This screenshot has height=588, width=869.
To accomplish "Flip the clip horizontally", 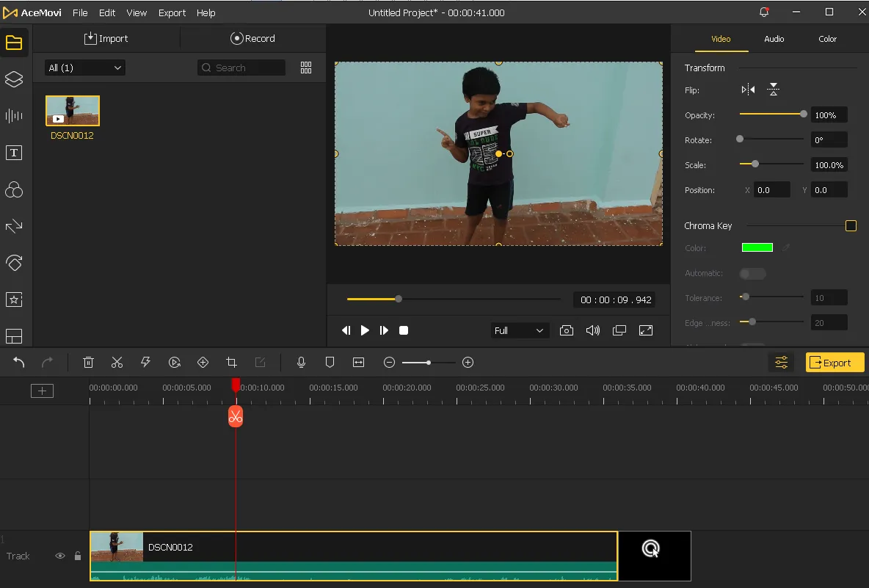I will point(748,90).
